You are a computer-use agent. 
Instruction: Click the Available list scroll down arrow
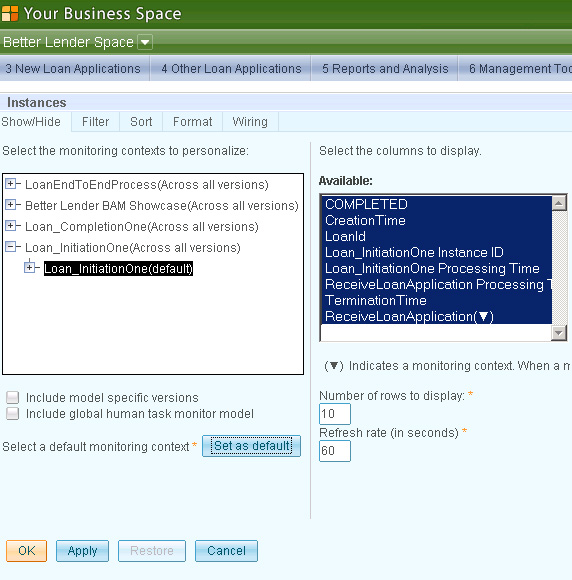(559, 333)
